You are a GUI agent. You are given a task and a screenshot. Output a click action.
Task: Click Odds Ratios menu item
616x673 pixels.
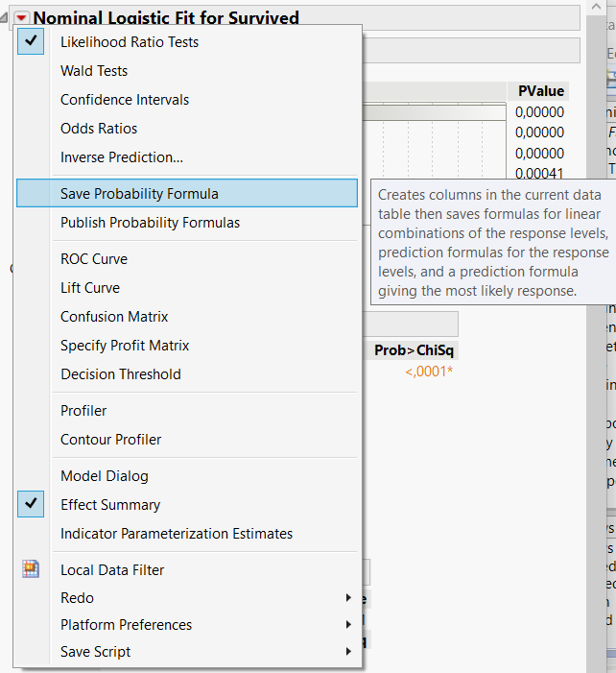(x=99, y=129)
